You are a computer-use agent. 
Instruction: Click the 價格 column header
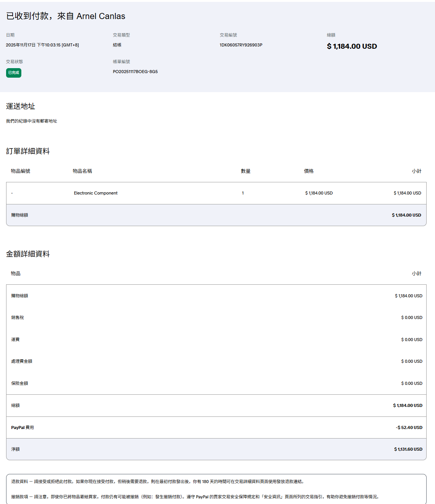click(x=309, y=171)
